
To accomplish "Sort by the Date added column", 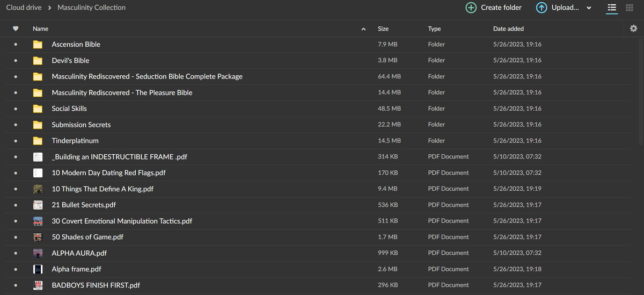I will (508, 29).
